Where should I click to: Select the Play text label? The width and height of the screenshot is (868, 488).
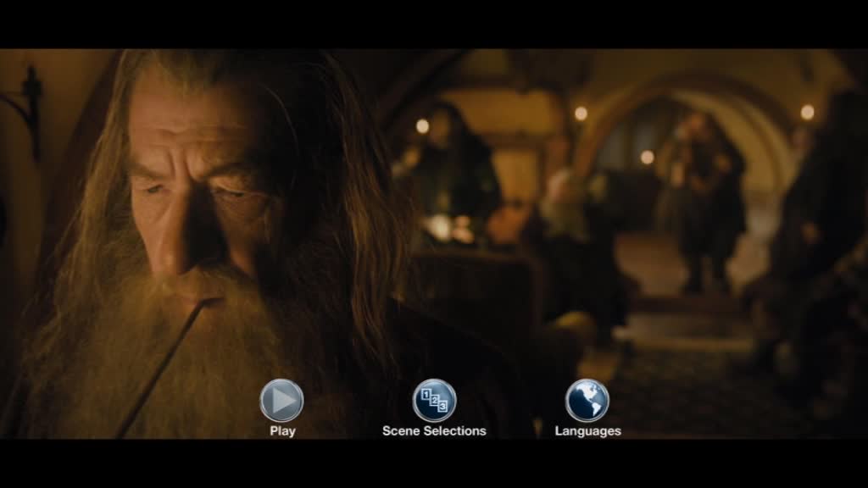[x=282, y=431]
